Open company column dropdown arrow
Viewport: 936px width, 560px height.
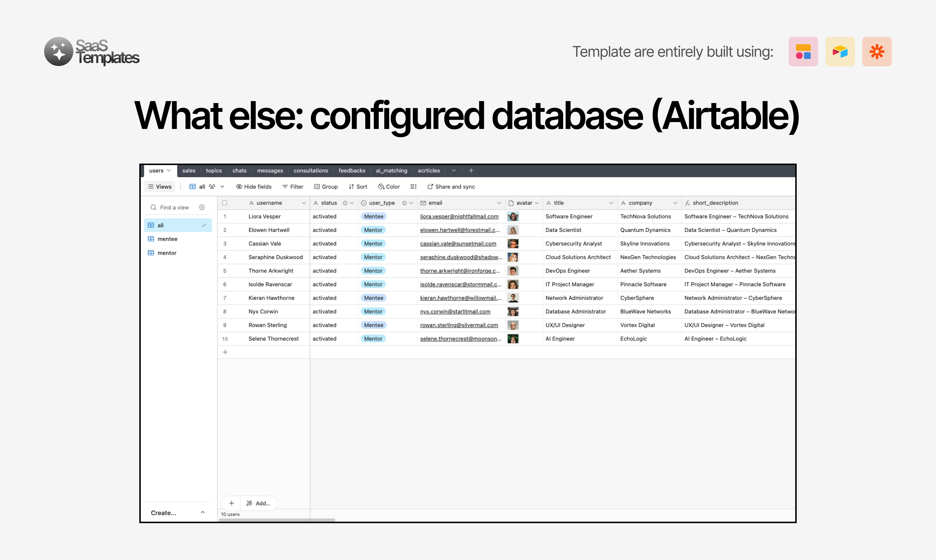pos(676,203)
